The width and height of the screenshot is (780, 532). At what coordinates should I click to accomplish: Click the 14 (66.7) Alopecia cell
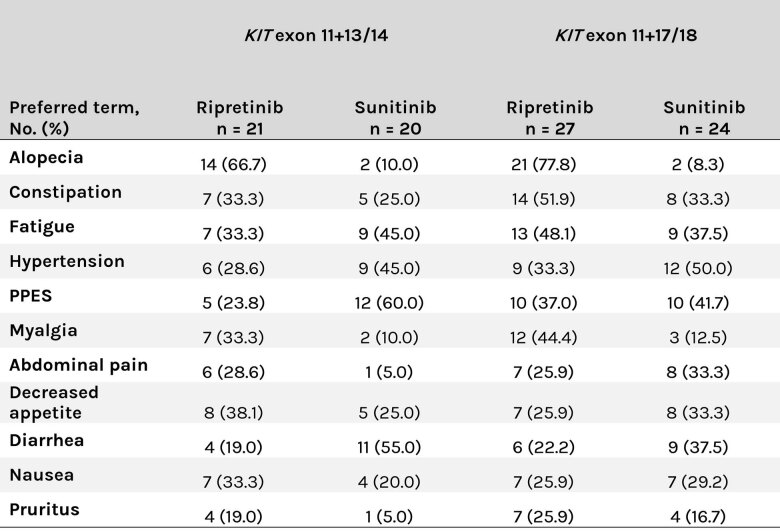click(x=233, y=164)
